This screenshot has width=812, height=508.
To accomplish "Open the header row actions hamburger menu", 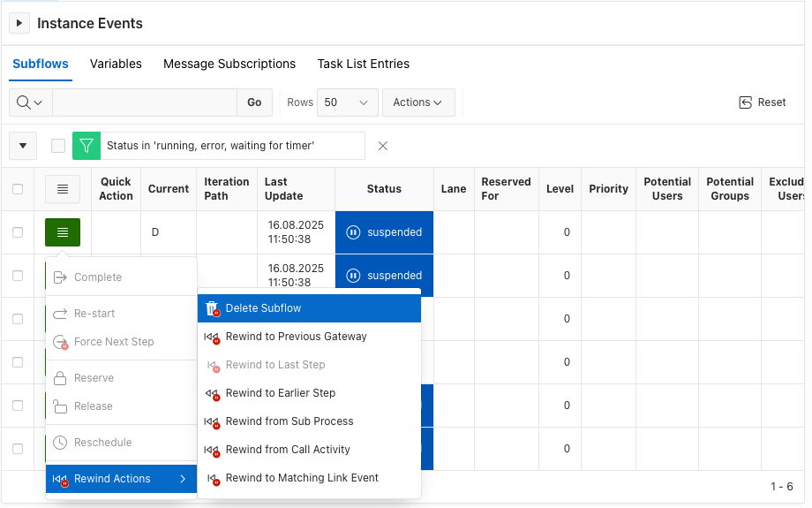I will [x=62, y=189].
